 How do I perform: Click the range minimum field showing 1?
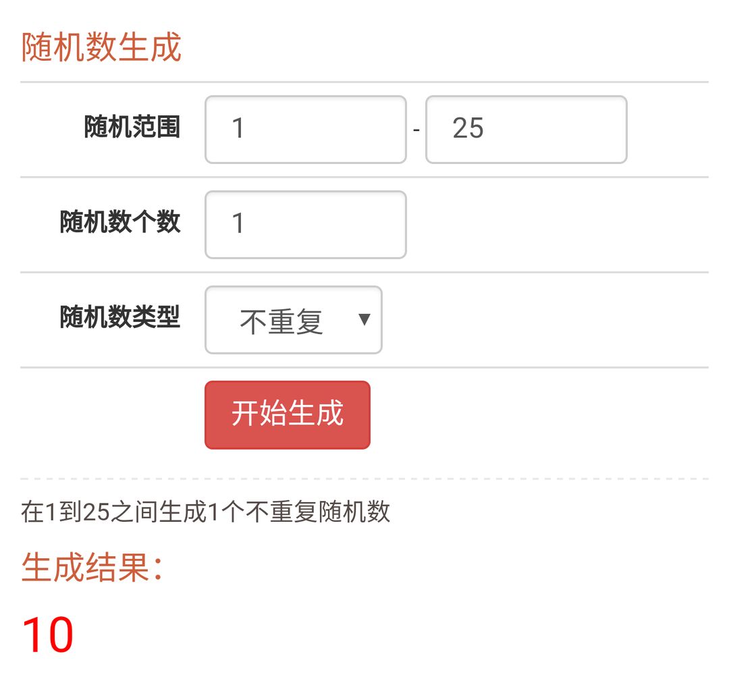pos(306,129)
